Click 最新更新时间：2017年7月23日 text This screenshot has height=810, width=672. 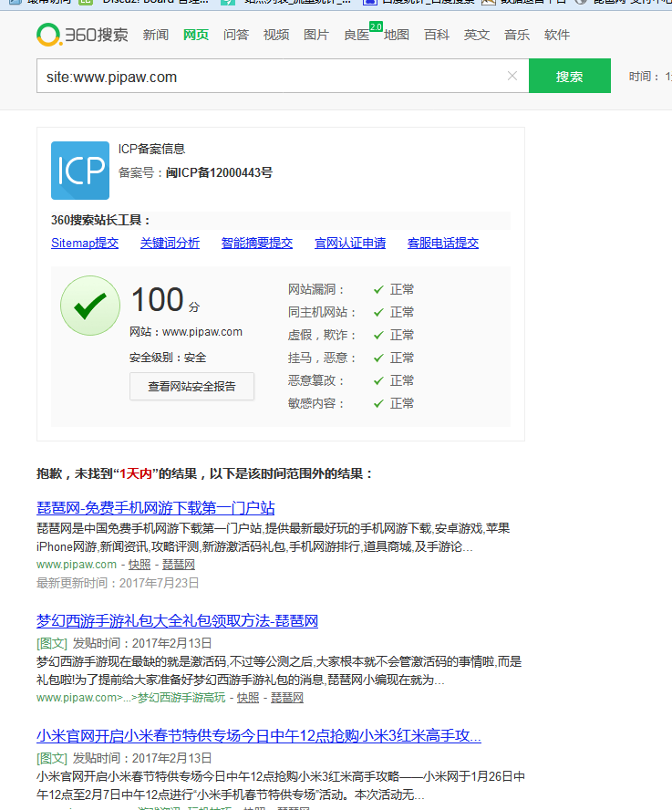(x=118, y=583)
